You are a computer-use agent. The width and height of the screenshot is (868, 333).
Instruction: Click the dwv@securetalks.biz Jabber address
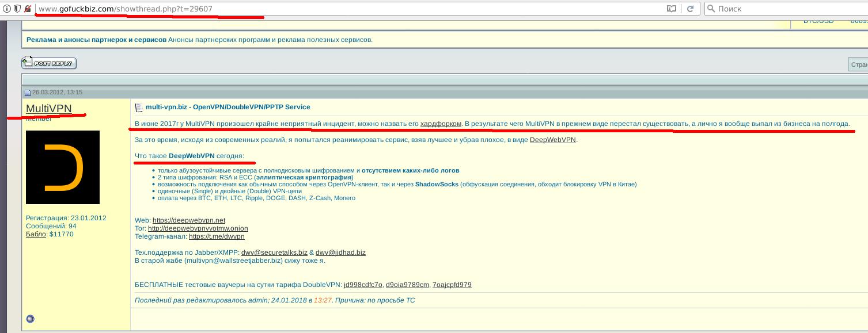pyautogui.click(x=274, y=252)
